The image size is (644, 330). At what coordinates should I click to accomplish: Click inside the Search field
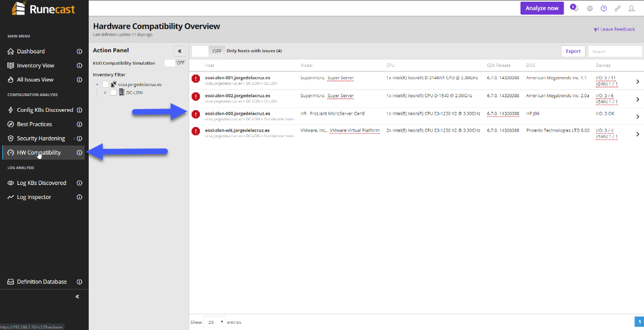pyautogui.click(x=615, y=51)
